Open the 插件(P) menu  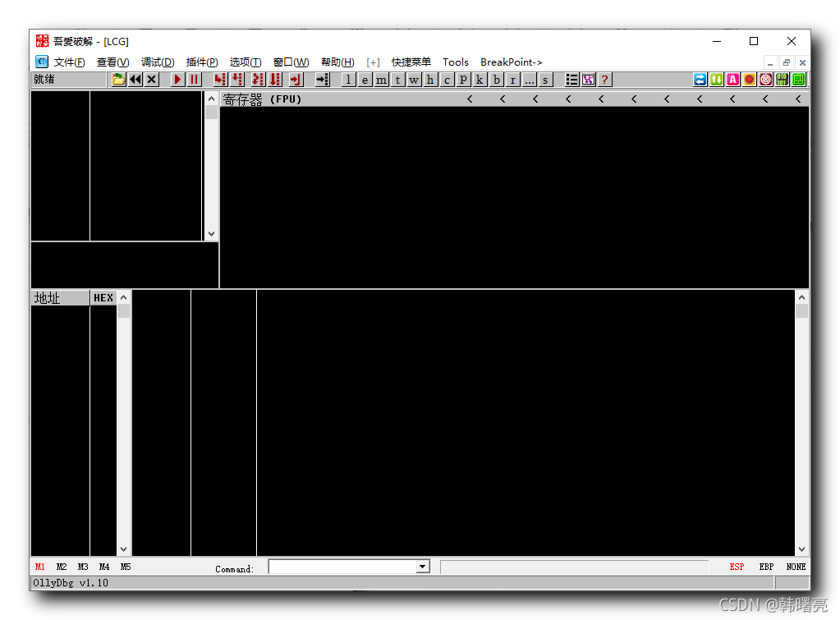click(x=202, y=62)
